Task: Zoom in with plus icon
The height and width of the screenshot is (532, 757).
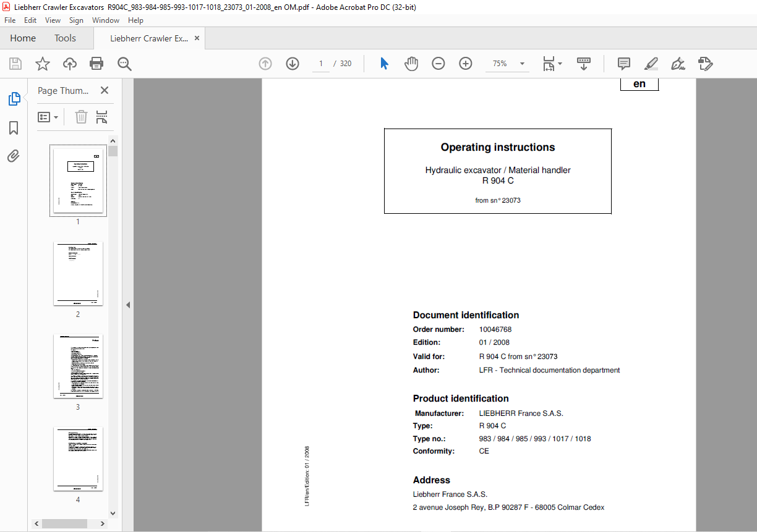Action: coord(466,64)
